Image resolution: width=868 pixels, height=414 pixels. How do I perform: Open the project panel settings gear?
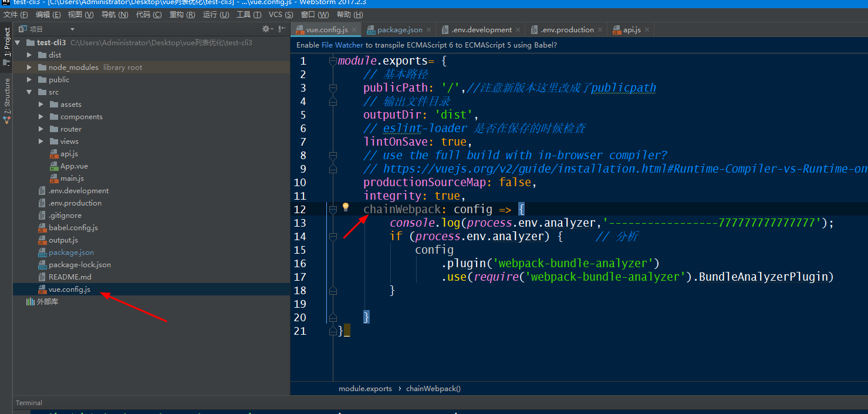click(266, 29)
